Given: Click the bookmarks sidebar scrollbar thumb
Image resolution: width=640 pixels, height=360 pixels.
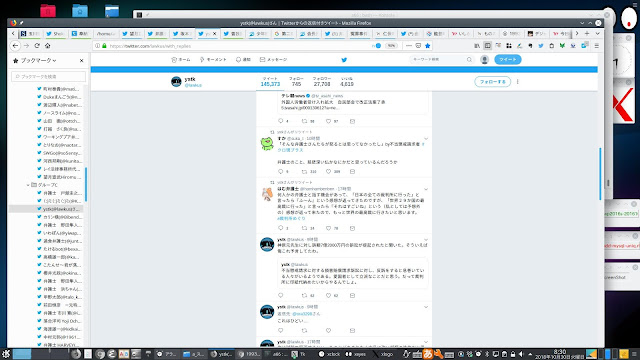Looking at the screenshot, I should pyautogui.click(x=86, y=184).
